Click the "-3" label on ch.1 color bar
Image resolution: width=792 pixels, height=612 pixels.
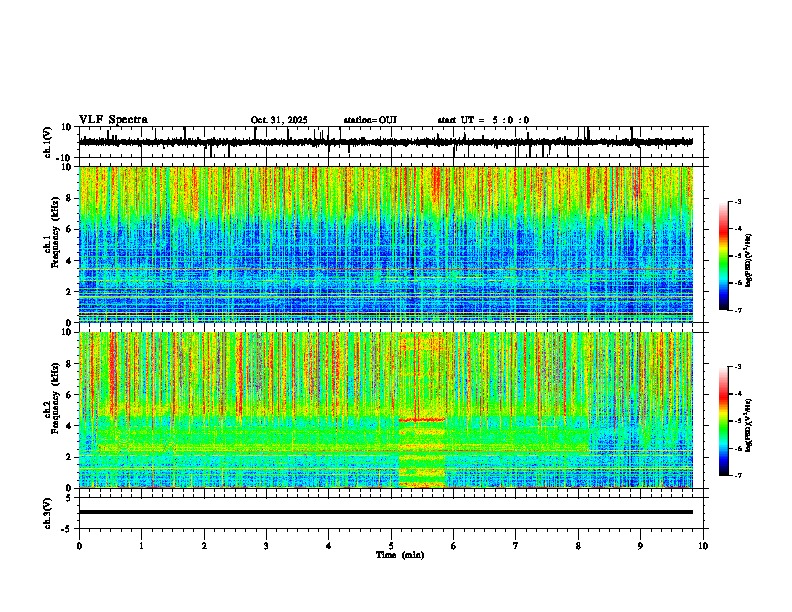(x=738, y=201)
